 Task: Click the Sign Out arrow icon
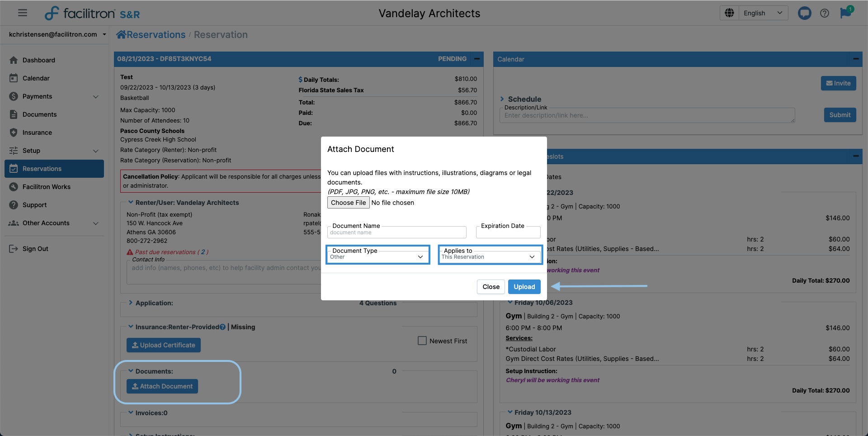coord(14,249)
